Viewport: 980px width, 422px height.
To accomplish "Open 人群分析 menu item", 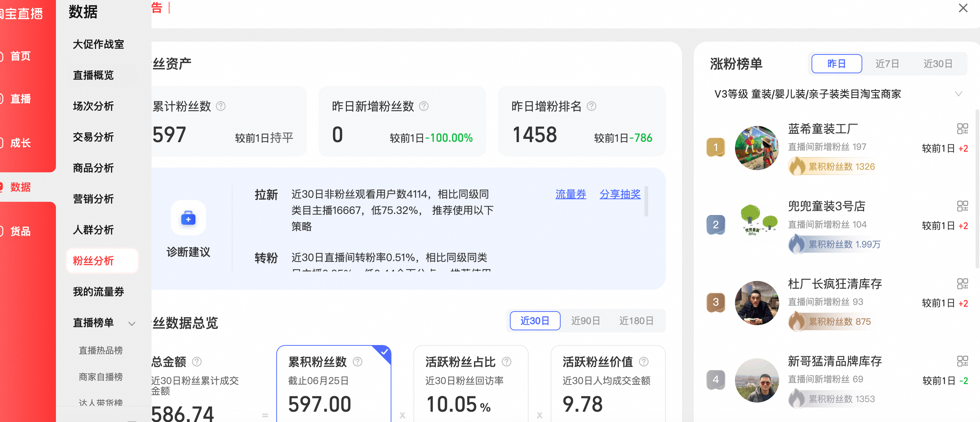I will [x=93, y=230].
